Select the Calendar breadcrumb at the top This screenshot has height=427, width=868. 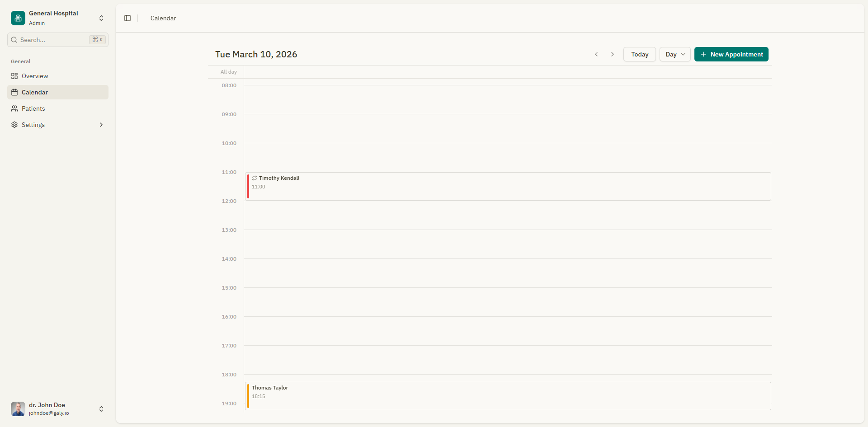click(163, 18)
